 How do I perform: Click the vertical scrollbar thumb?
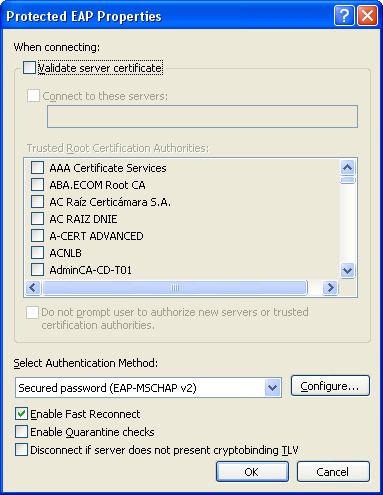click(348, 180)
